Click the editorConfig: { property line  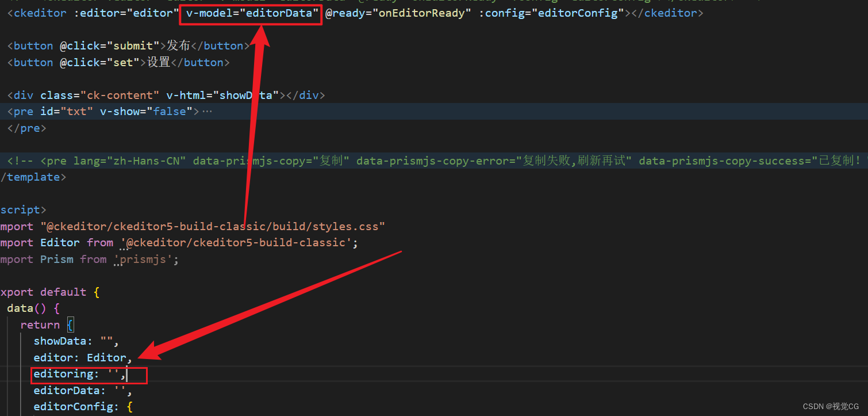83,407
